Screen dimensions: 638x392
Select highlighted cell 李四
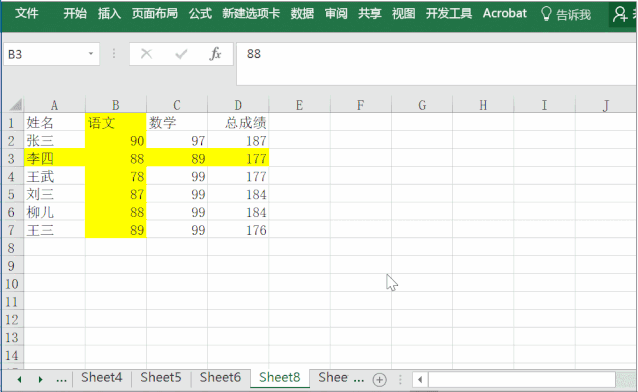(x=55, y=158)
